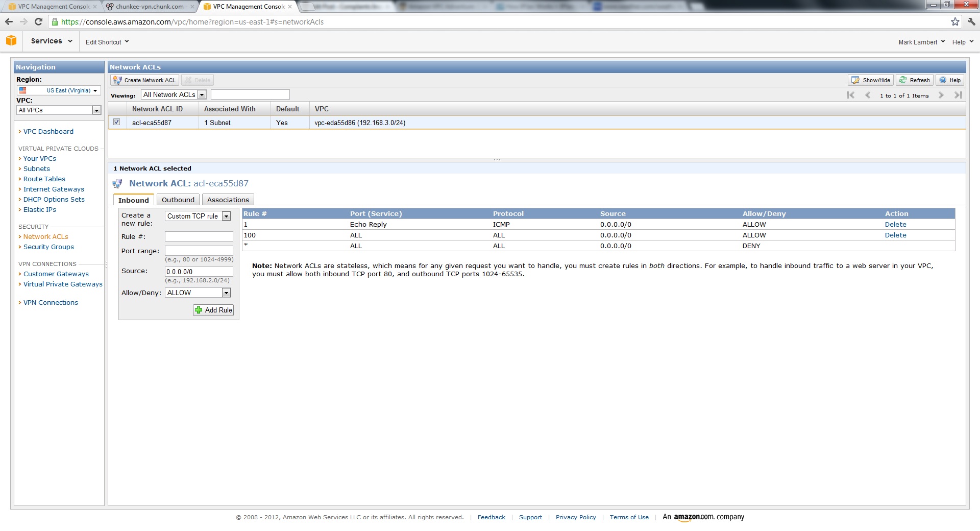
Task: Go to next page arrow in pager
Action: click(941, 95)
